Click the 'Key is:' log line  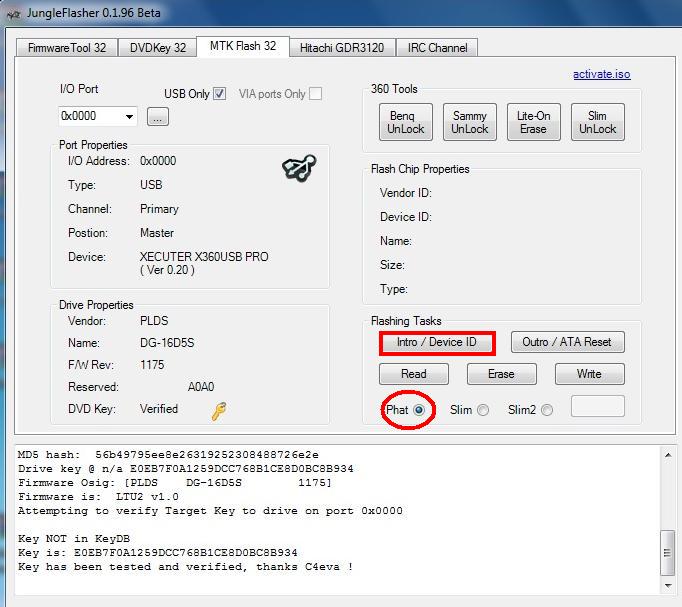[158, 553]
